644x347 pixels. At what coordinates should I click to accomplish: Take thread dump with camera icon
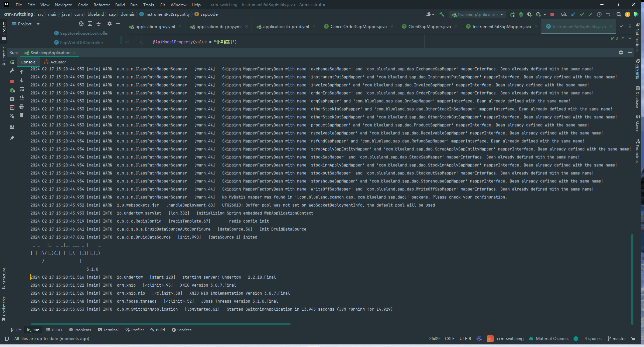(x=12, y=99)
